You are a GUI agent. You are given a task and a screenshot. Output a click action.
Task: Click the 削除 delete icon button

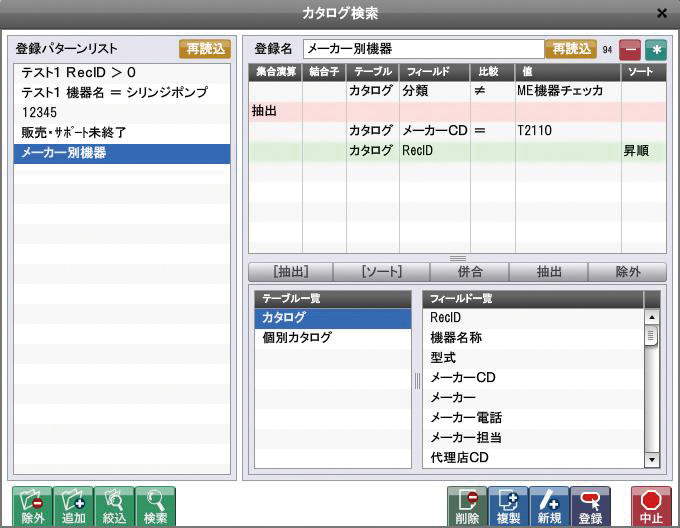pos(467,506)
